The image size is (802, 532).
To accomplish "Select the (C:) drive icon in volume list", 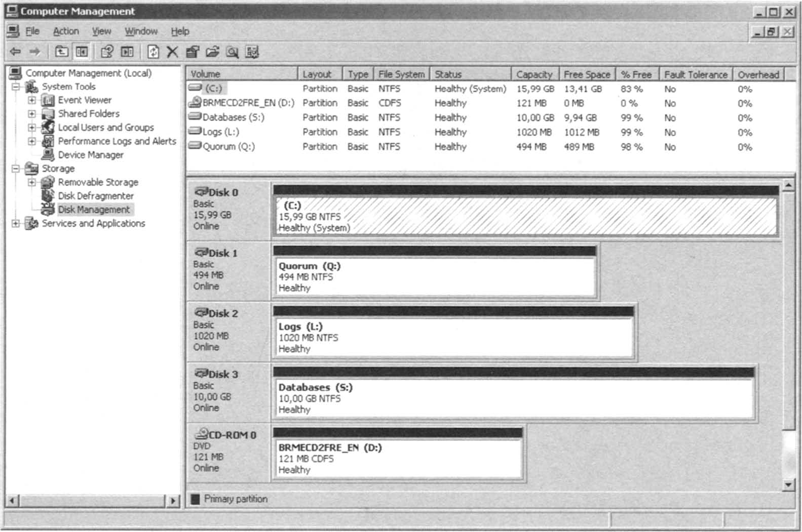I will 195,88.
